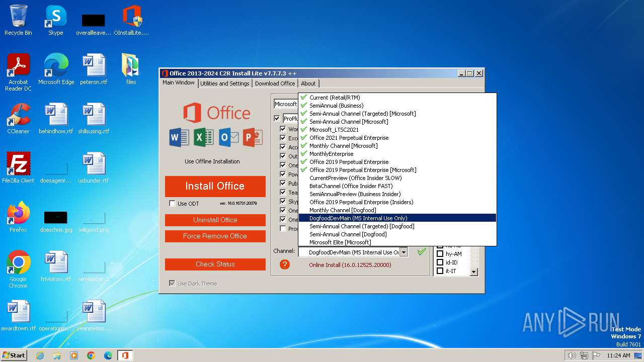Uncheck the Excel component checkbox
This screenshot has height=362, width=644.
click(283, 138)
